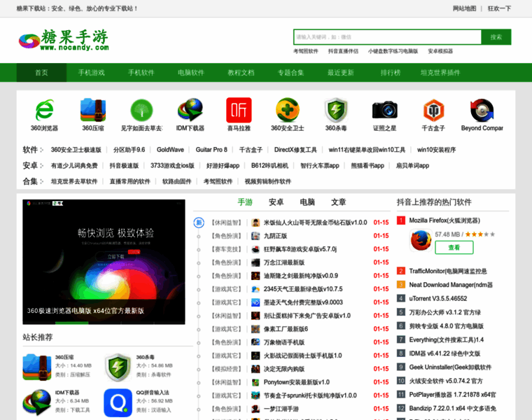
Task: Open 迪斯隆之剑最新纯净版v0.0.9 entry
Action: tap(301, 276)
